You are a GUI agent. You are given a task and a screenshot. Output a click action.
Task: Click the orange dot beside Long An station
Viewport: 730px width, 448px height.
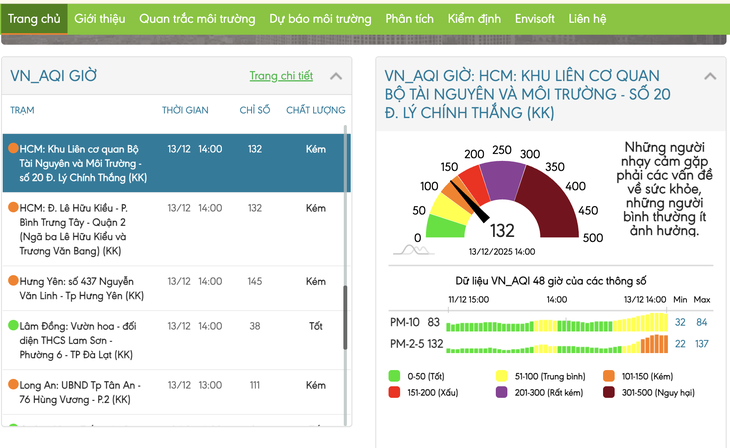point(13,385)
